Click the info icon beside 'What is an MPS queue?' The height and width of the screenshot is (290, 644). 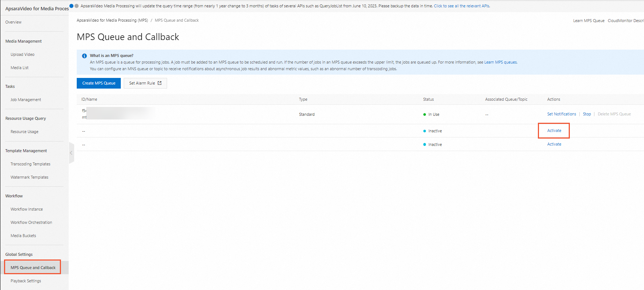coord(84,56)
